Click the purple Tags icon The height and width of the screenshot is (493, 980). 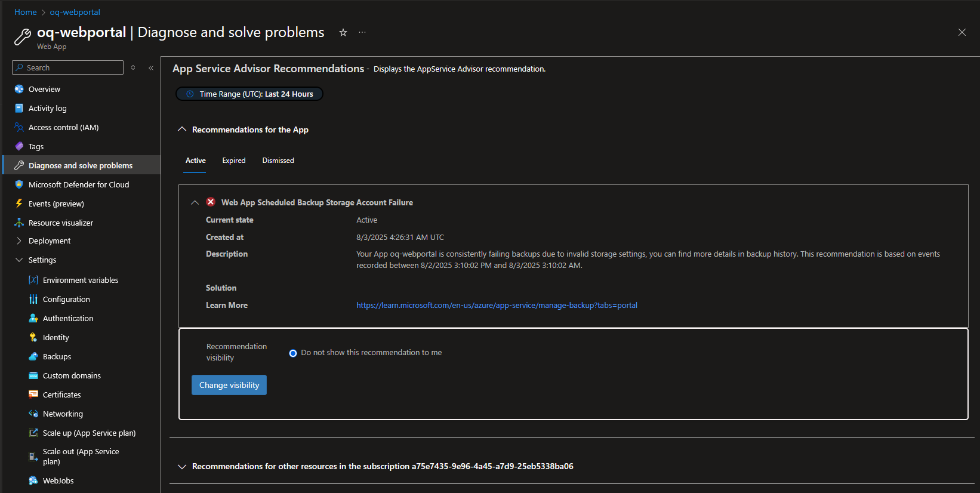[19, 146]
